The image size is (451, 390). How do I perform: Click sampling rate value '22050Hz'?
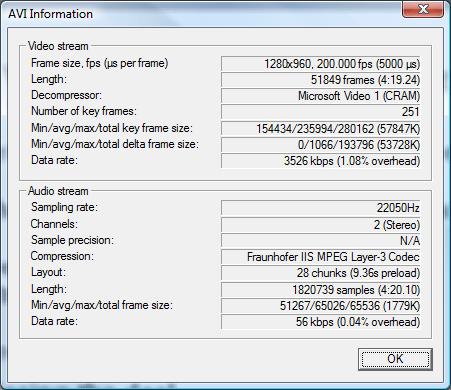321,208
